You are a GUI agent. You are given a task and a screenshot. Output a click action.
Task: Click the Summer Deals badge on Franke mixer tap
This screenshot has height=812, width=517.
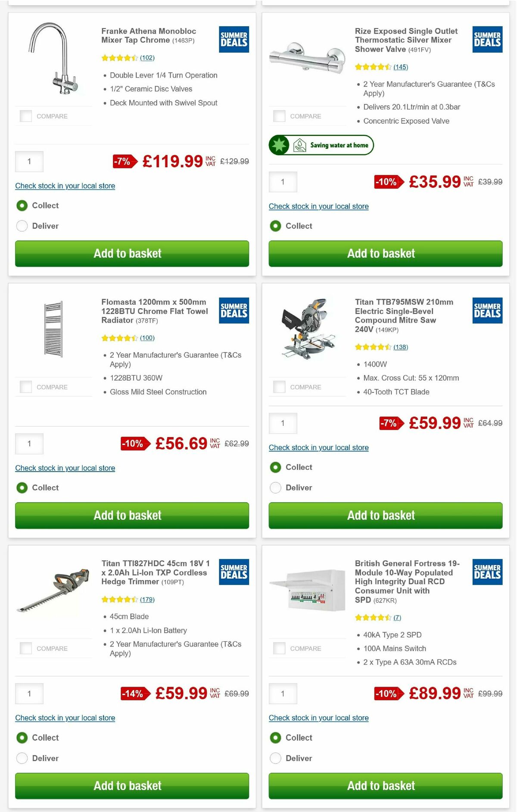point(233,39)
